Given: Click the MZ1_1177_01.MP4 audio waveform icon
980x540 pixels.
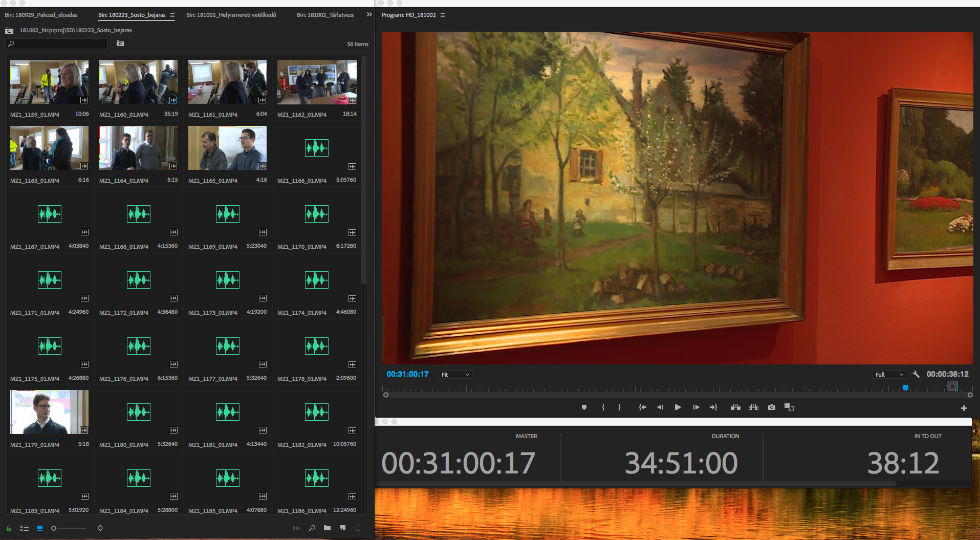Looking at the screenshot, I should click(228, 346).
